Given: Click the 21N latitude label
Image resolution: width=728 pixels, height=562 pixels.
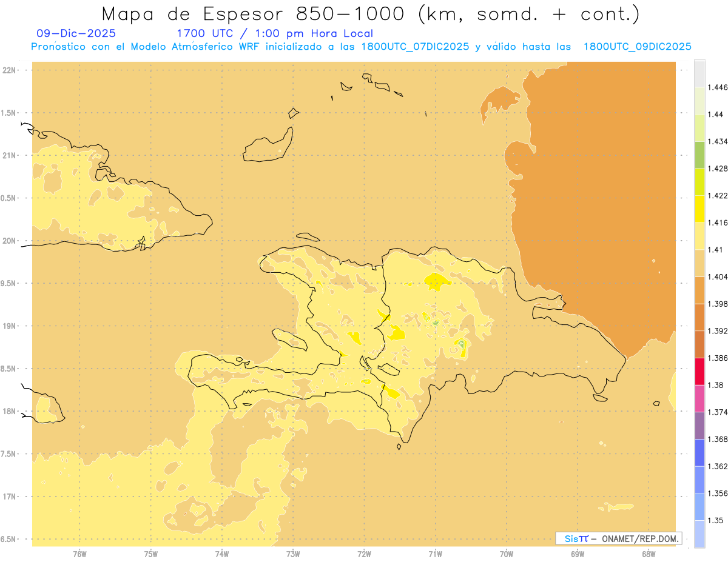Looking at the screenshot, I should 8,155.
